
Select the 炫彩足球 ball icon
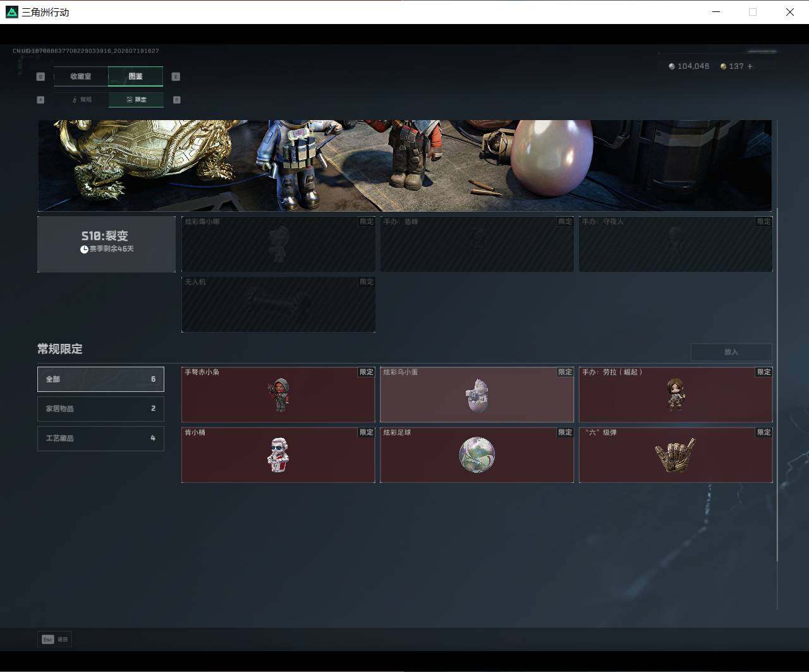point(477,455)
